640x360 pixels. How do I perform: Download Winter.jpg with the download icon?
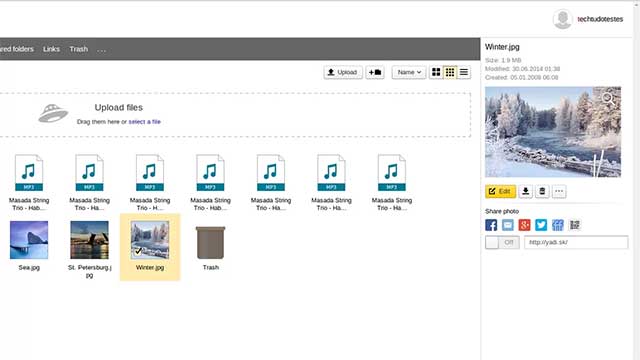(526, 191)
